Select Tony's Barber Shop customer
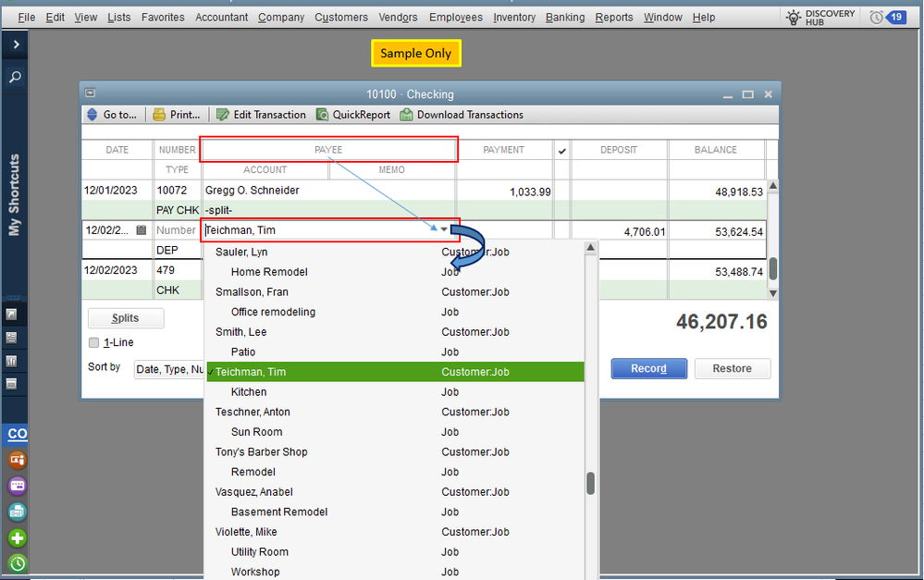 point(395,452)
